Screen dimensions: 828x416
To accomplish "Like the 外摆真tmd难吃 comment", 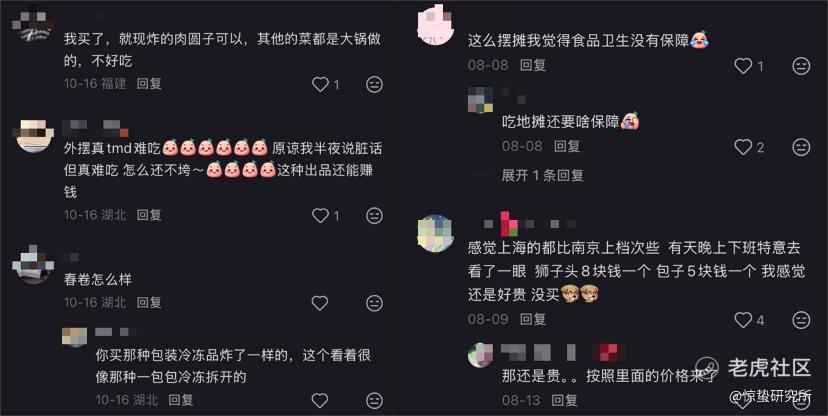I will 321,215.
